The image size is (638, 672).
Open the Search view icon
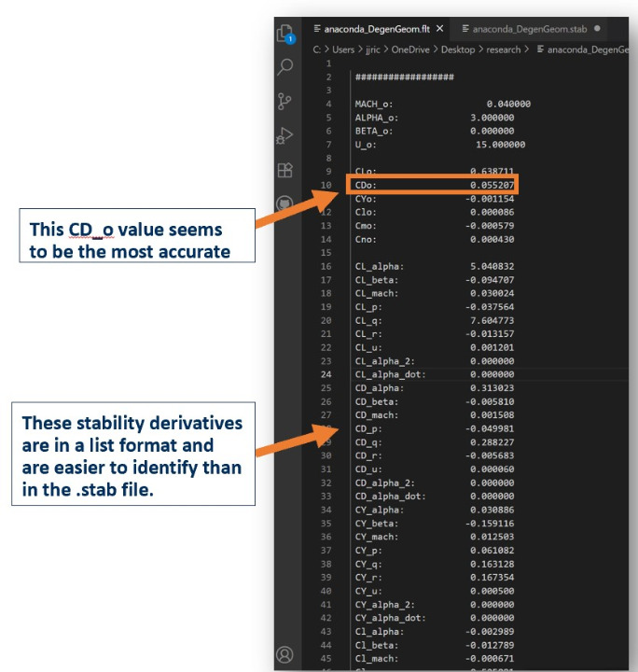click(286, 67)
